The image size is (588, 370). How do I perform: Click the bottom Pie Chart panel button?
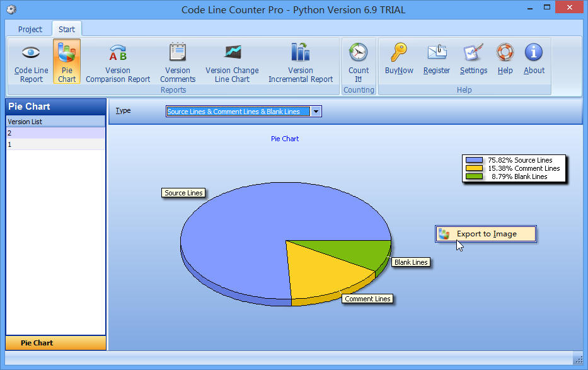[x=55, y=343]
